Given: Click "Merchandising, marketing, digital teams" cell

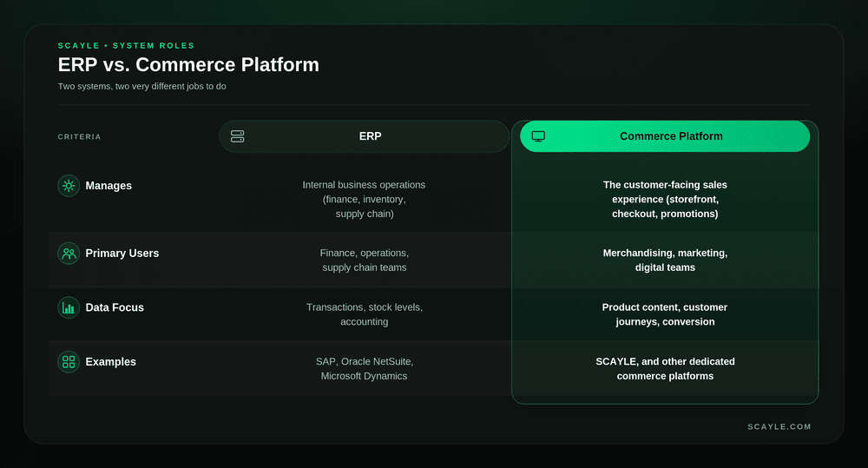Looking at the screenshot, I should (665, 260).
